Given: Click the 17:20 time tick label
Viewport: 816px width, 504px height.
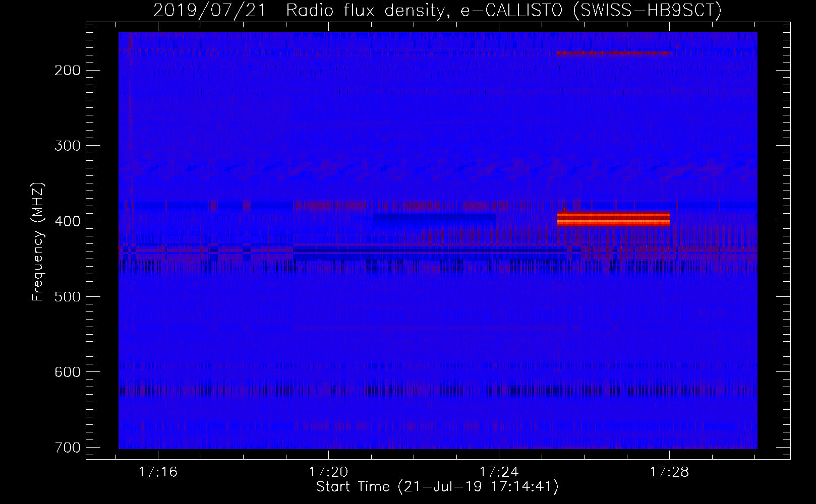Looking at the screenshot, I should (329, 472).
